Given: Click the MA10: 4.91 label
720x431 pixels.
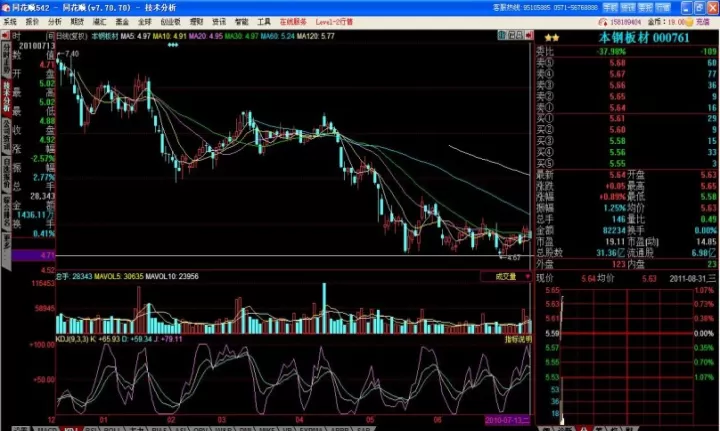Looking at the screenshot, I should point(170,36).
